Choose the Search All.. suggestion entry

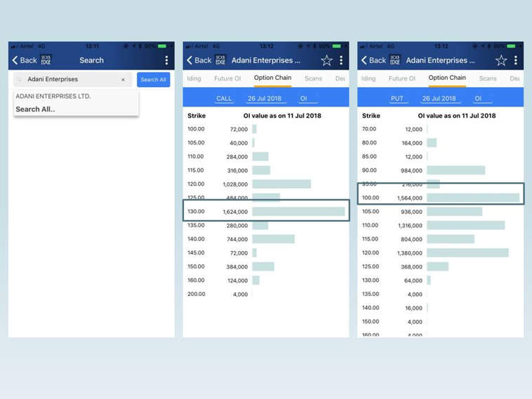(35, 109)
